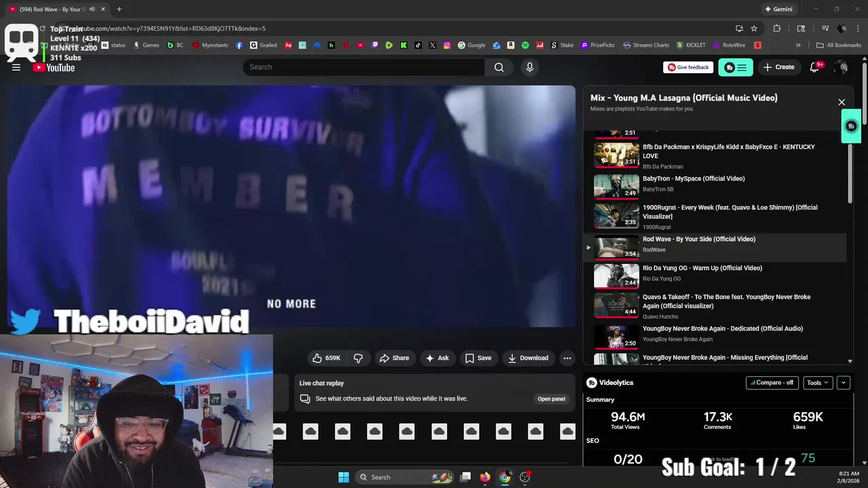This screenshot has width=868, height=488.
Task: Open the Chrome extensions puzzle icon
Action: point(777,28)
